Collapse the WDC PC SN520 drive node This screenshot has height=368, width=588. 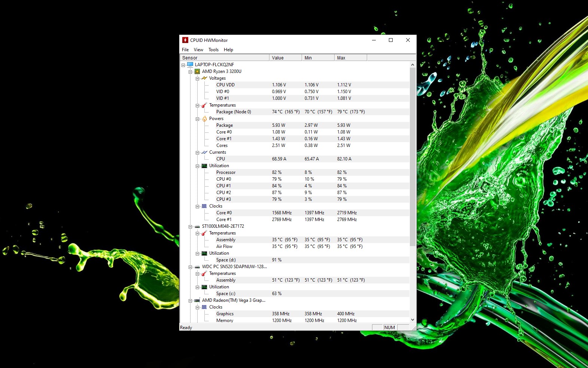191,267
